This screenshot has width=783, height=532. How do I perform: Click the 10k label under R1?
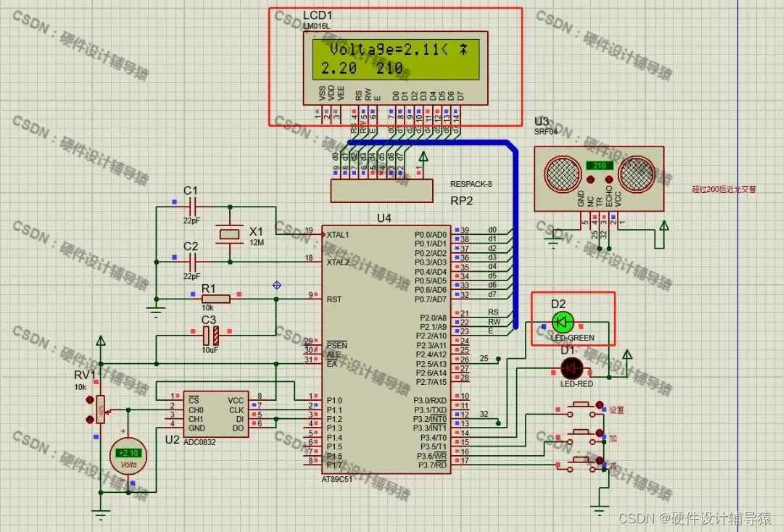(x=208, y=308)
